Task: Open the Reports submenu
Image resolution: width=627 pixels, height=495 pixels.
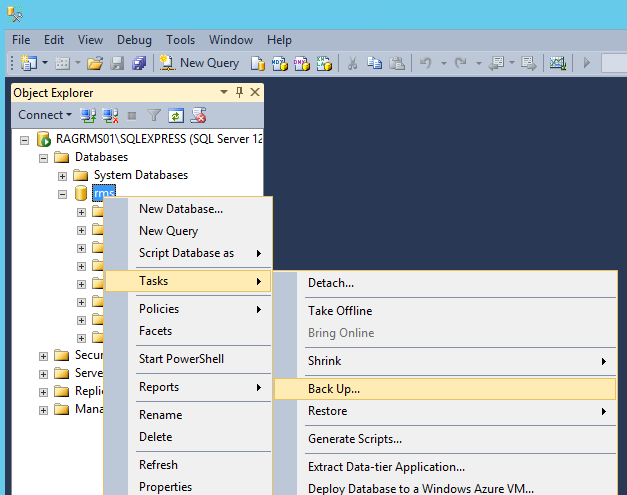Action: click(x=188, y=387)
